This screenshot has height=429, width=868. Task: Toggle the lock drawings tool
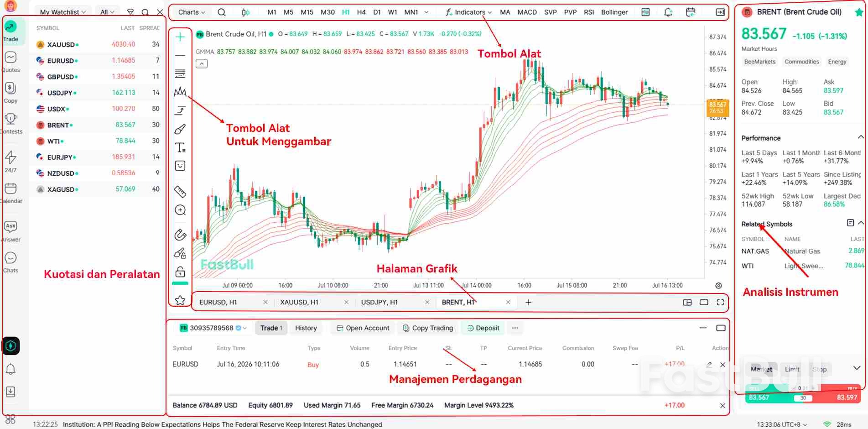click(x=180, y=272)
